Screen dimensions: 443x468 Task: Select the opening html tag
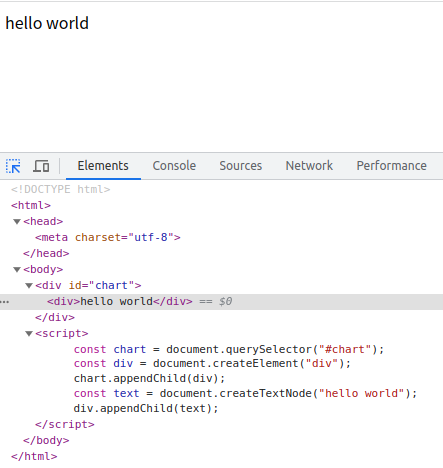point(31,205)
